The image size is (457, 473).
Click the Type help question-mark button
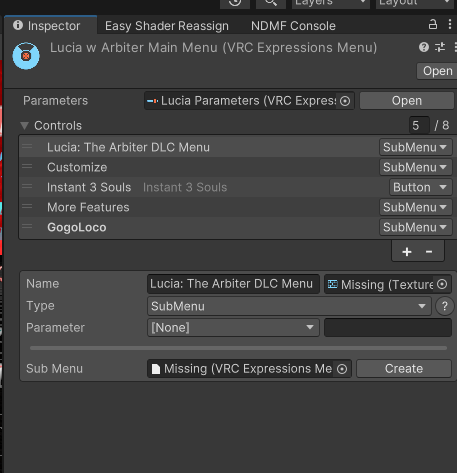coord(444,306)
